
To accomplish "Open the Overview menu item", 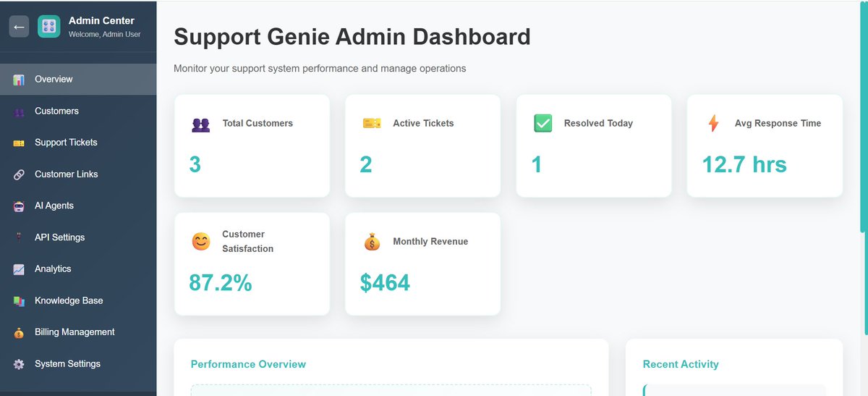I will pos(78,79).
